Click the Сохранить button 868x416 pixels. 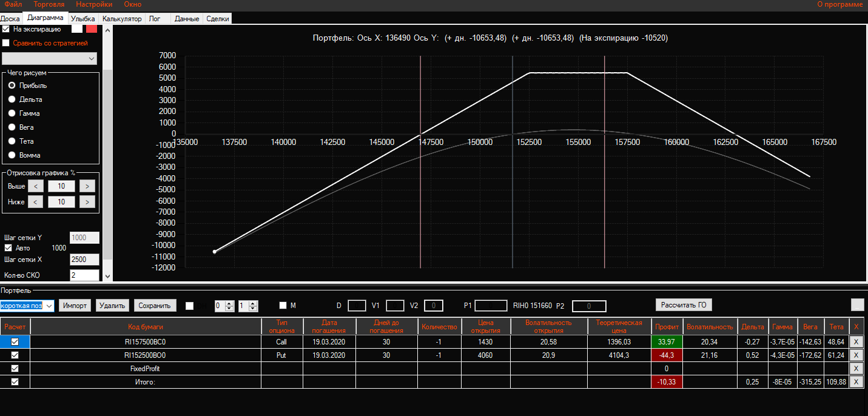[x=155, y=305]
